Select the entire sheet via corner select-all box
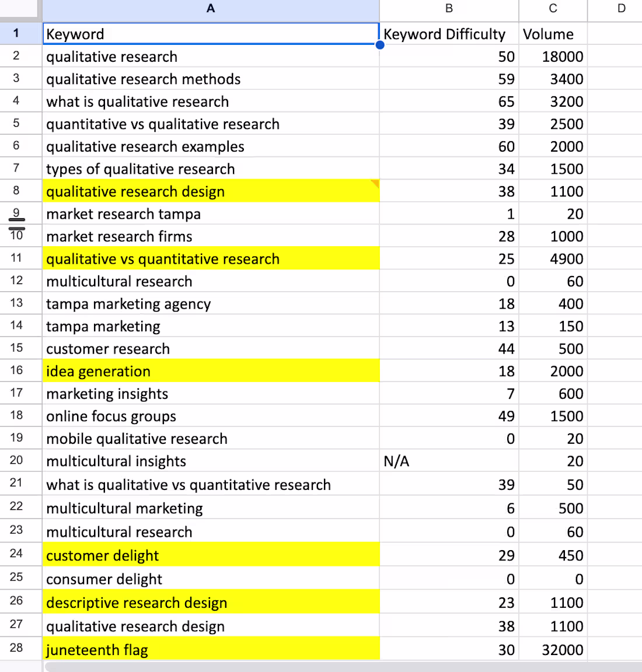642x672 pixels. pos(20,8)
